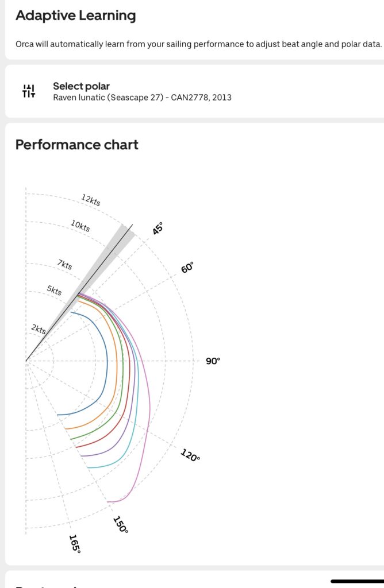Tap the Performance chart title
The height and width of the screenshot is (588, 384).
coord(76,145)
